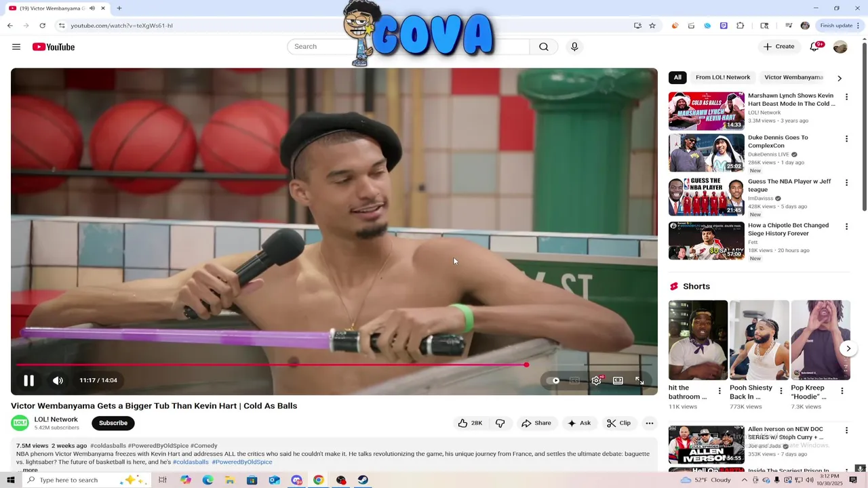
Task: Subscribe to LOL! Network
Action: coord(113,423)
